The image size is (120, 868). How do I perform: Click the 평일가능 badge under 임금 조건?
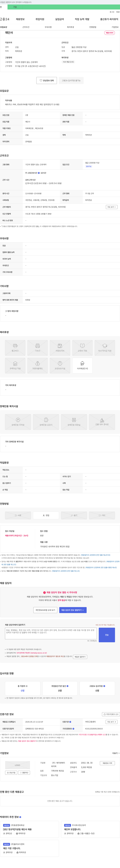[x=89, y=166]
